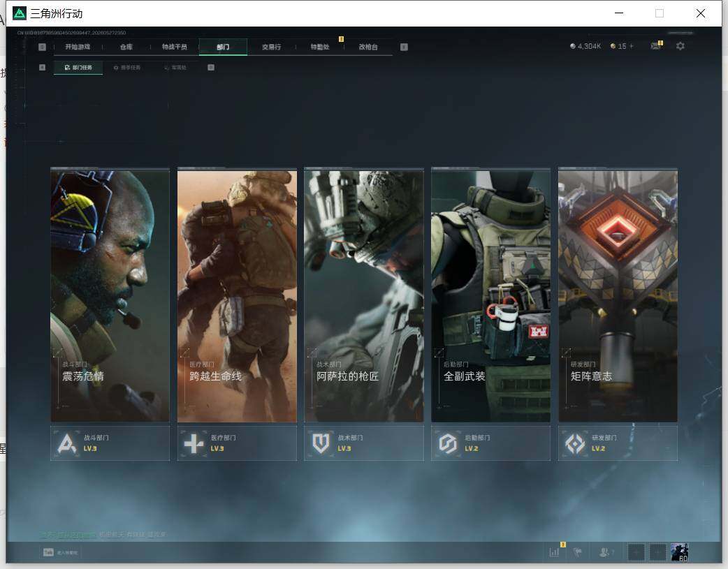Minimize the 三角洲行动 window

tap(619, 13)
